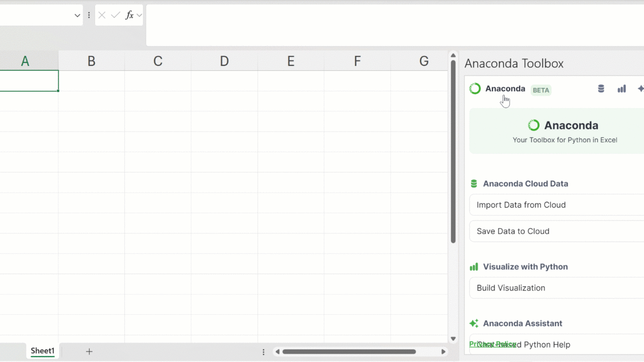Open Chat-based Python Help
This screenshot has height=362, width=644.
pos(556,344)
